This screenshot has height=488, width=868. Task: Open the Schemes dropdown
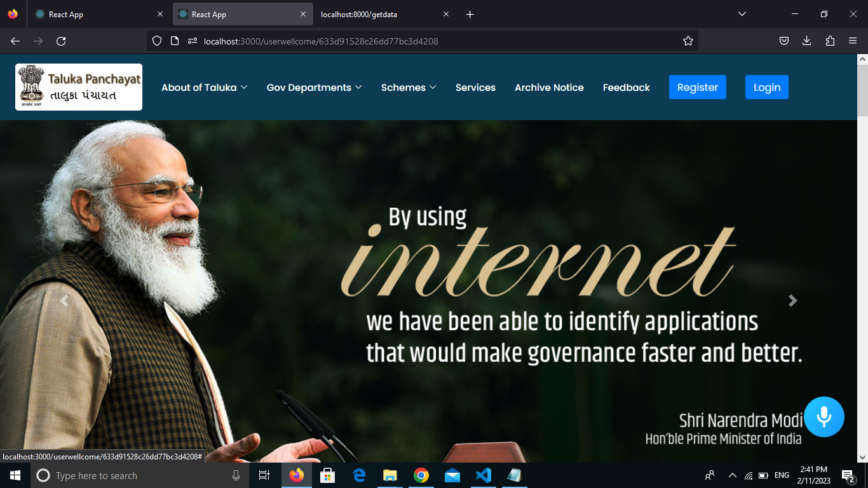point(409,88)
